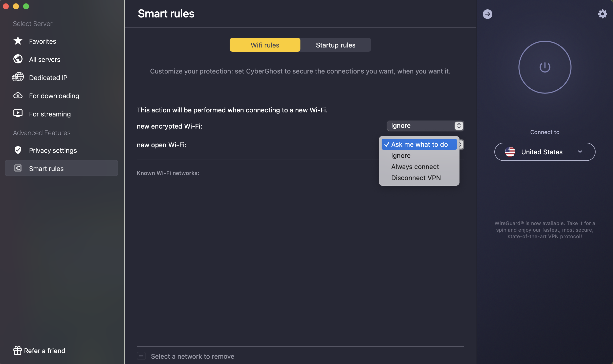Screen dimensions: 613x364
Task: Choose Always connect in the menu
Action: (x=415, y=166)
